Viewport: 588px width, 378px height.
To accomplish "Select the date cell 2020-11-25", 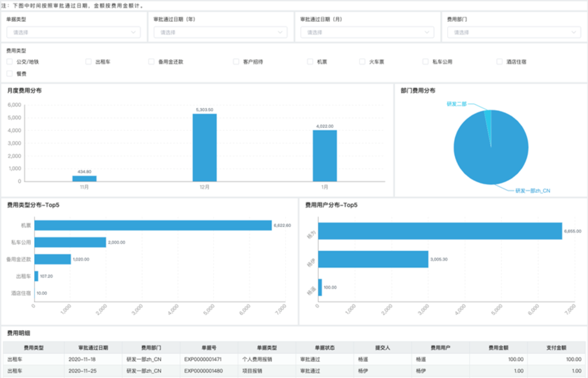I will pos(82,371).
